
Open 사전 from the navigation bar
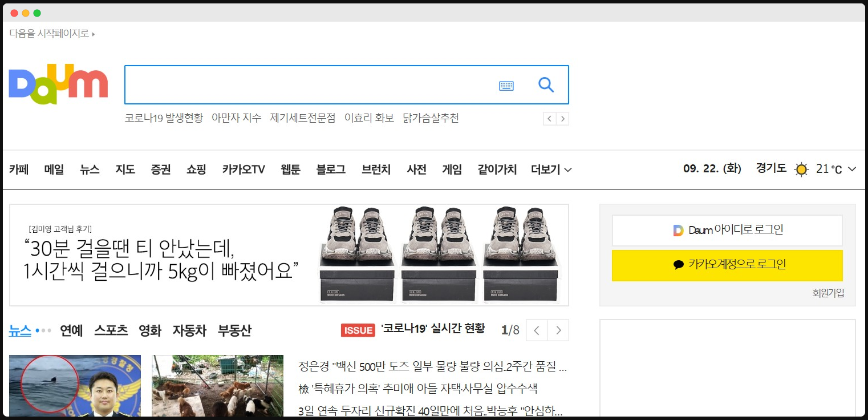[x=416, y=169]
